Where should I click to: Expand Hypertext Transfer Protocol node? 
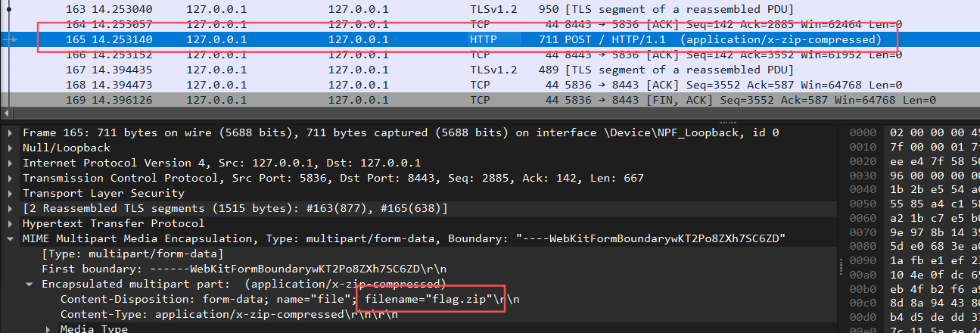pyautogui.click(x=10, y=223)
